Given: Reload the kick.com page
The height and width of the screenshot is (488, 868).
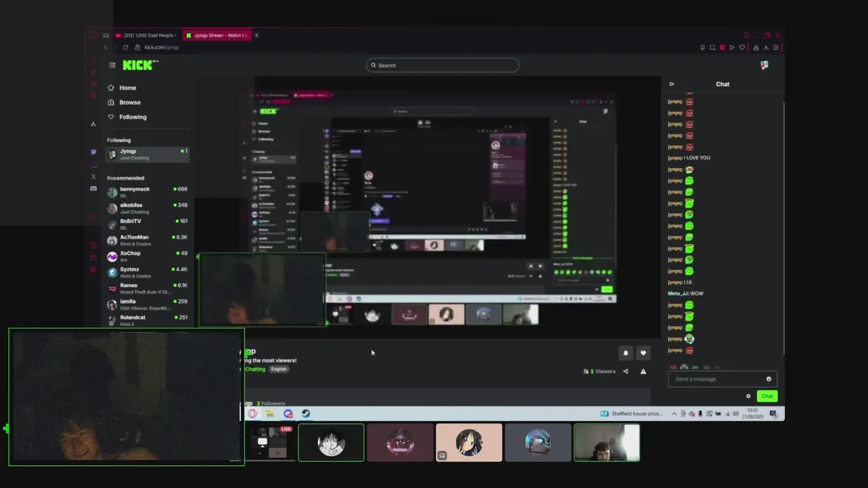Looking at the screenshot, I should (x=125, y=47).
